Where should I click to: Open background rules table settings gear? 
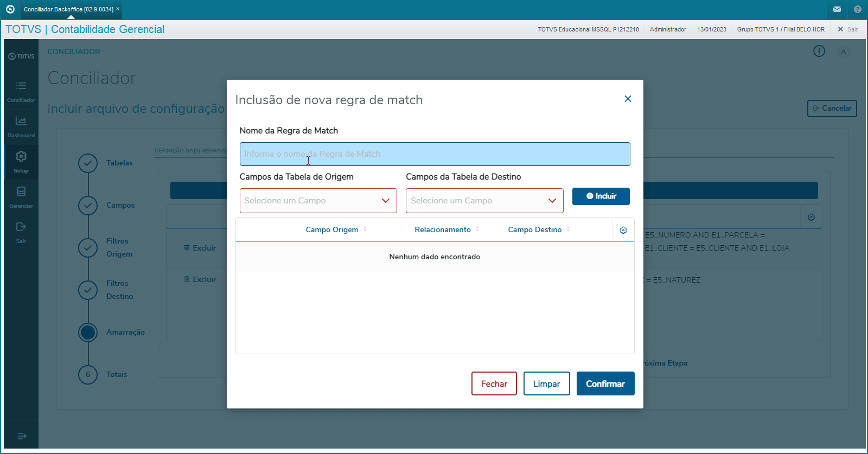pyautogui.click(x=811, y=217)
